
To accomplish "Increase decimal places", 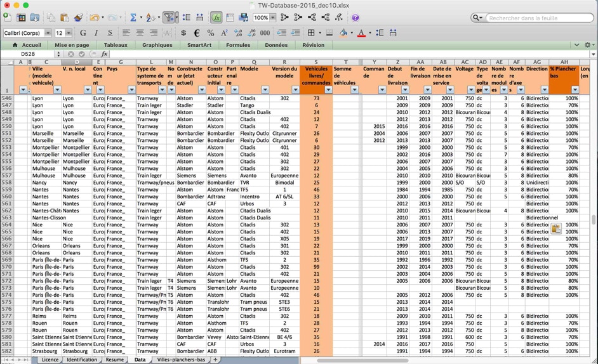I will pyautogui.click(x=238, y=33).
